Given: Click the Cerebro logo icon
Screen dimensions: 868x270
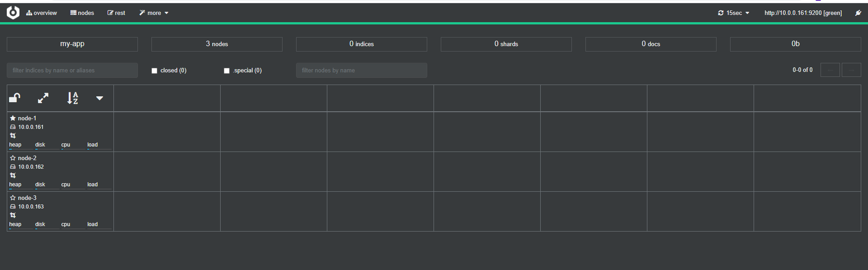Looking at the screenshot, I should point(13,13).
